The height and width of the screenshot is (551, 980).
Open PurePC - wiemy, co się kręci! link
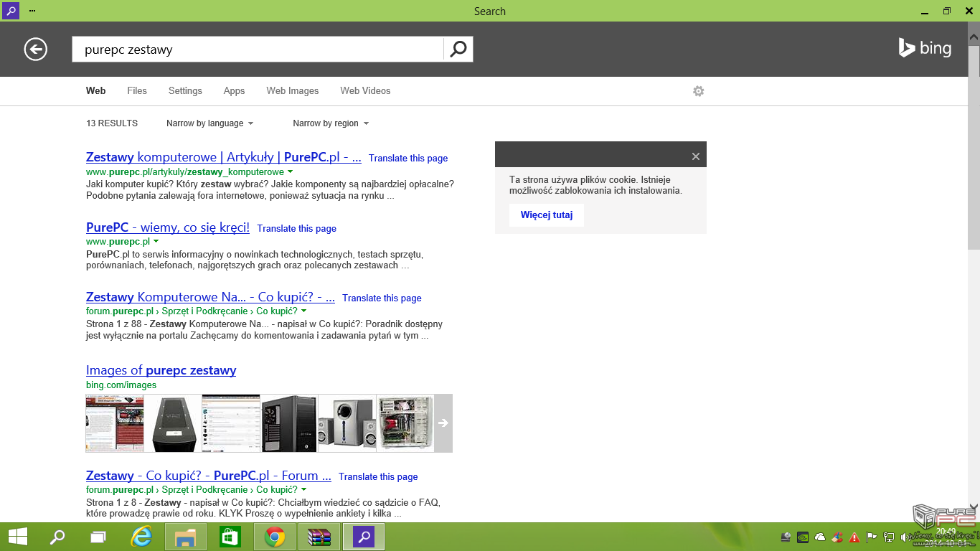(x=167, y=227)
